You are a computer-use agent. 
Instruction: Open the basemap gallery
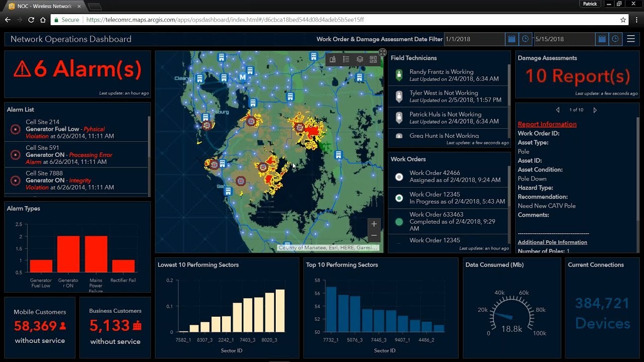pos(373,59)
